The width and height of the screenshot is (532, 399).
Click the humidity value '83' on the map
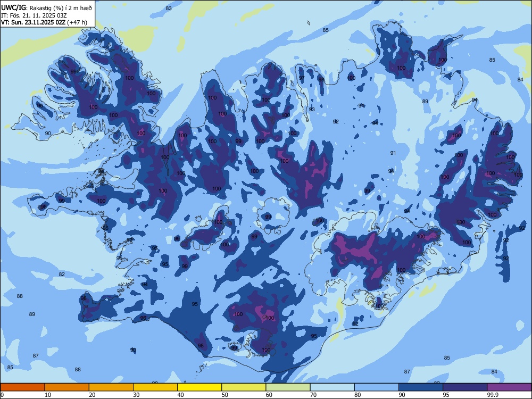coord(169,8)
